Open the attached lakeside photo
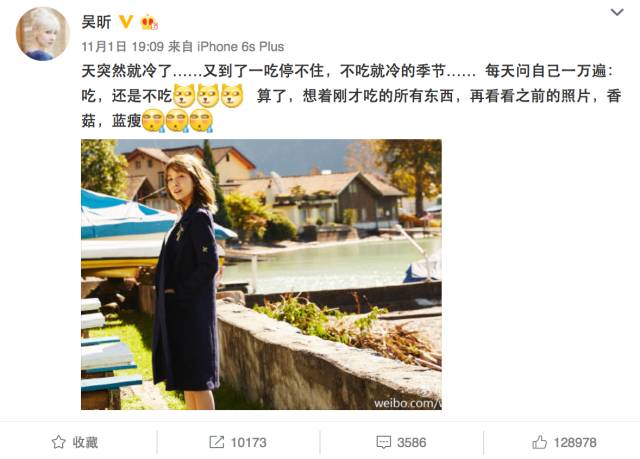Screen dimensions: 640x459 pyautogui.click(x=261, y=274)
